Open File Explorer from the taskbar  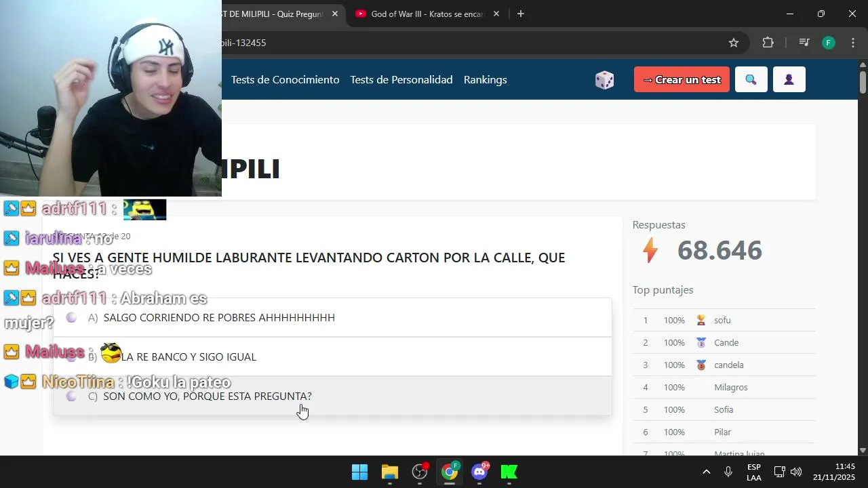(x=389, y=472)
